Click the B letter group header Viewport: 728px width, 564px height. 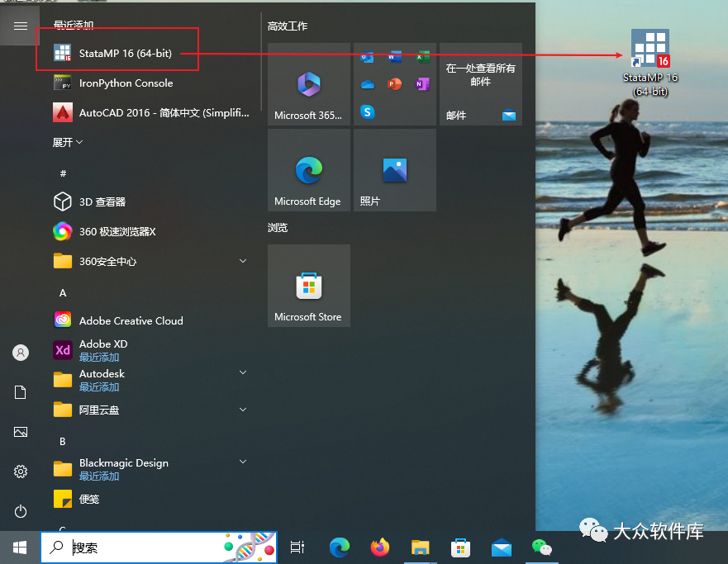tap(63, 442)
